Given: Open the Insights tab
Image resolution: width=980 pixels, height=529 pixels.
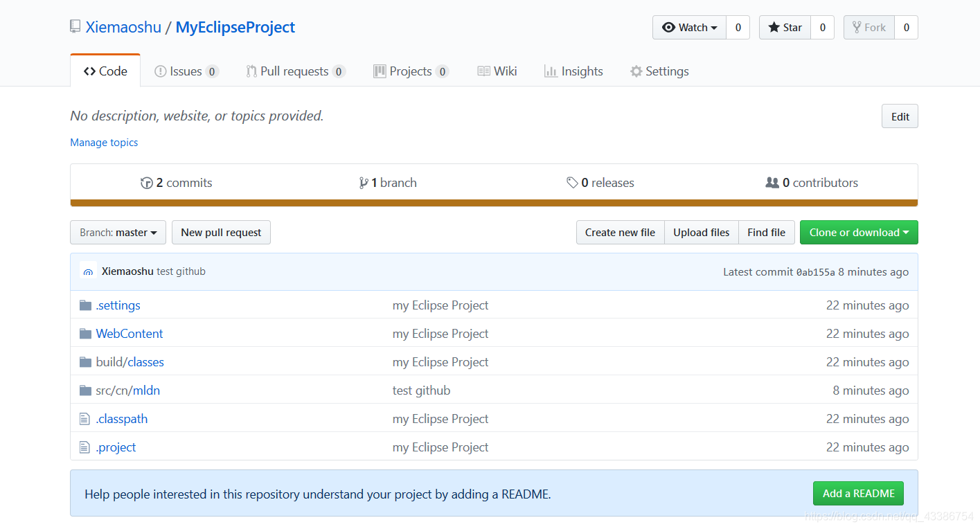Looking at the screenshot, I should click(x=573, y=71).
